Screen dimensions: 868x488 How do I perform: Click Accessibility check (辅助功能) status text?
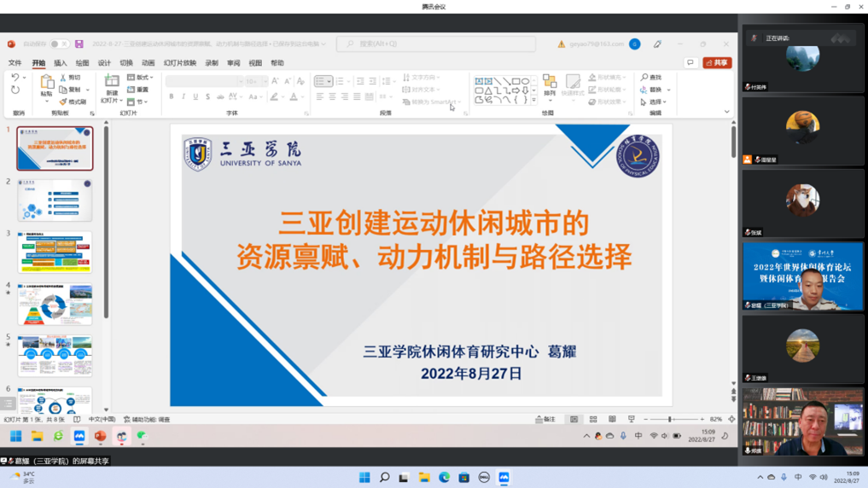(147, 420)
